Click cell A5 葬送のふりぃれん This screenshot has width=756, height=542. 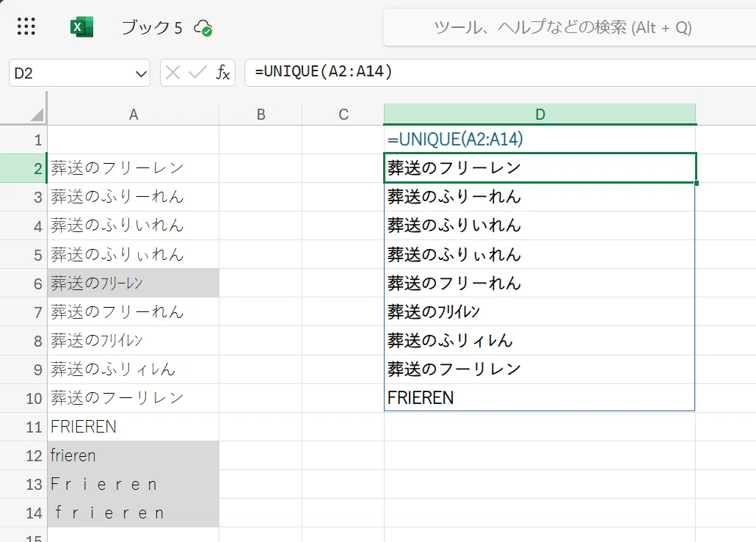(134, 254)
